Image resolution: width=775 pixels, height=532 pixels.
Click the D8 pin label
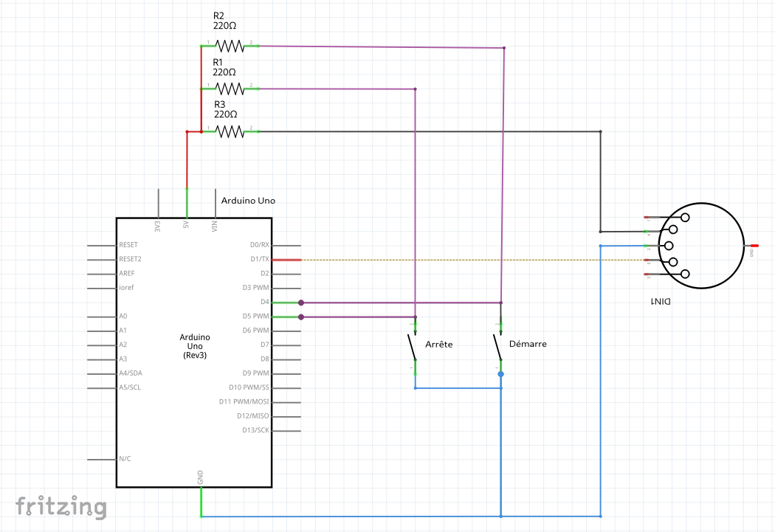click(265, 359)
